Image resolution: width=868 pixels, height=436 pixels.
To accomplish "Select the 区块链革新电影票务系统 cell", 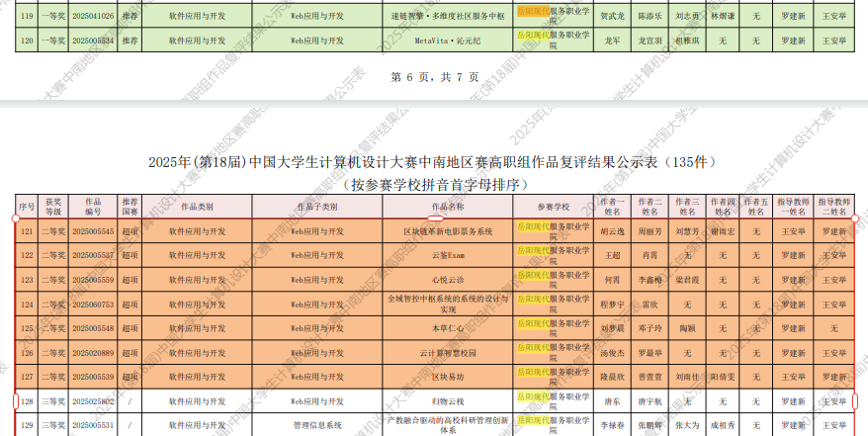I will pyautogui.click(x=447, y=232).
